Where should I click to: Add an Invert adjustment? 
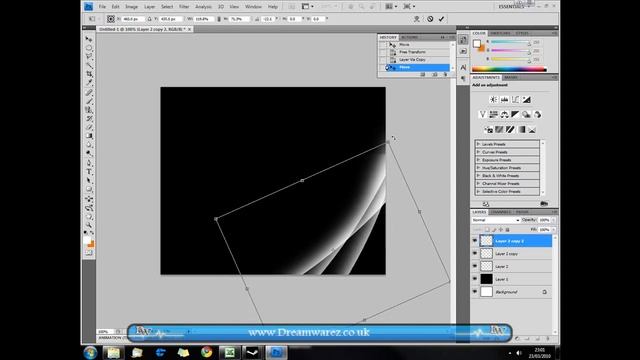click(489, 130)
